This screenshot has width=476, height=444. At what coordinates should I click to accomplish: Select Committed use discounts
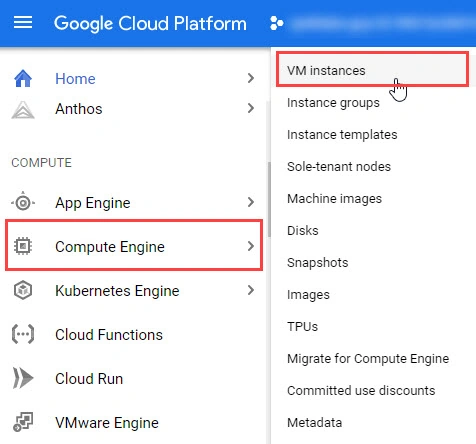(361, 391)
